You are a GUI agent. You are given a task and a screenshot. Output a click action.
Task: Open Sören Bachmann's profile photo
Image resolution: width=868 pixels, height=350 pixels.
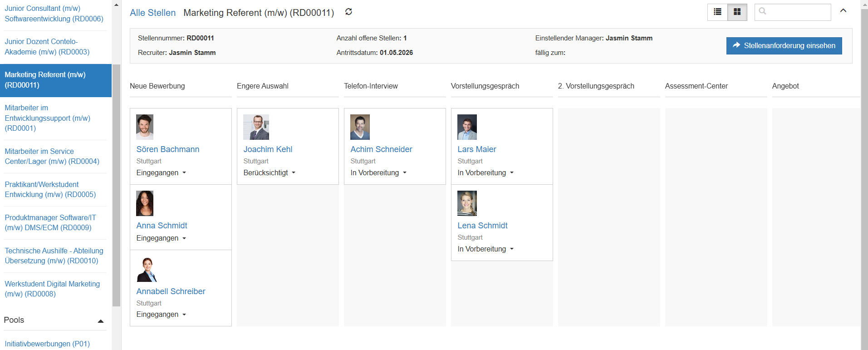(145, 127)
